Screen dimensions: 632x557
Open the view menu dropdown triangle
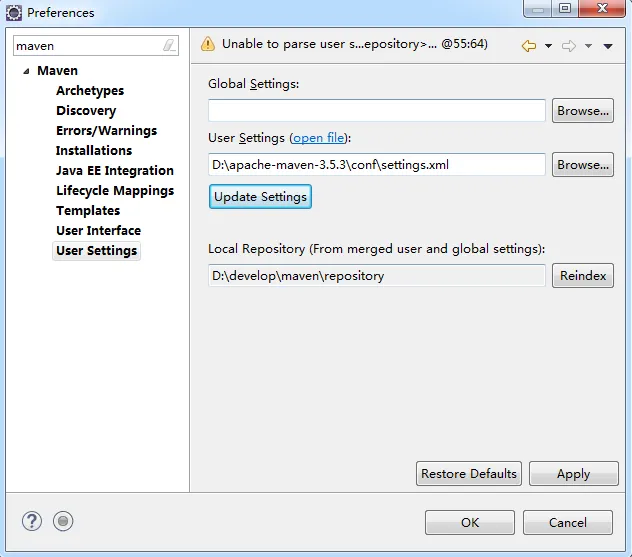tap(608, 46)
